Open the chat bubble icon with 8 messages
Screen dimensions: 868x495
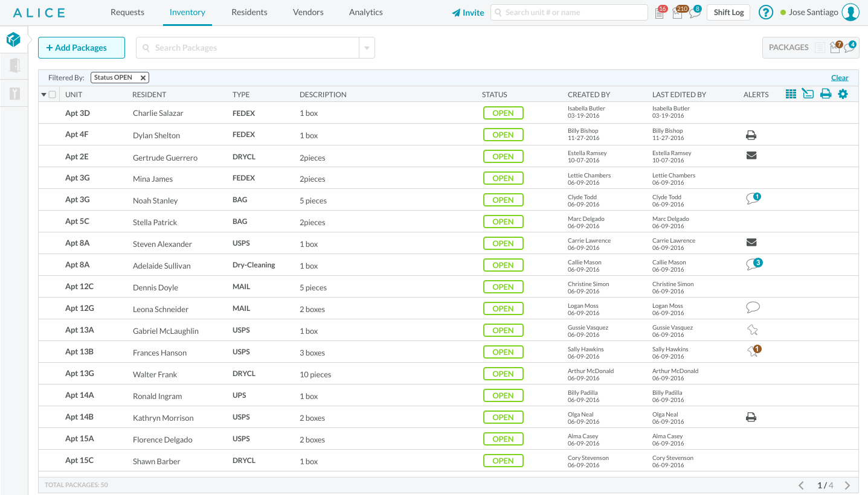694,12
